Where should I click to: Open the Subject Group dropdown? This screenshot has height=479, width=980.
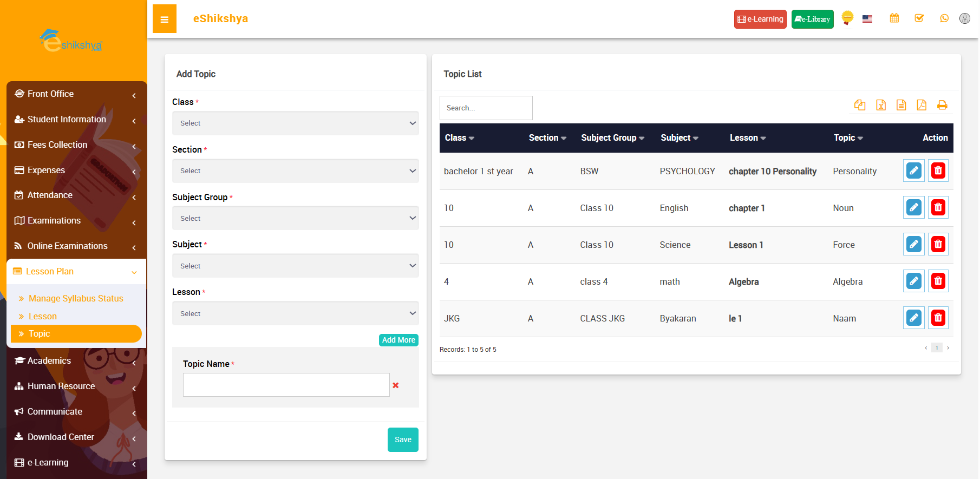click(x=295, y=219)
